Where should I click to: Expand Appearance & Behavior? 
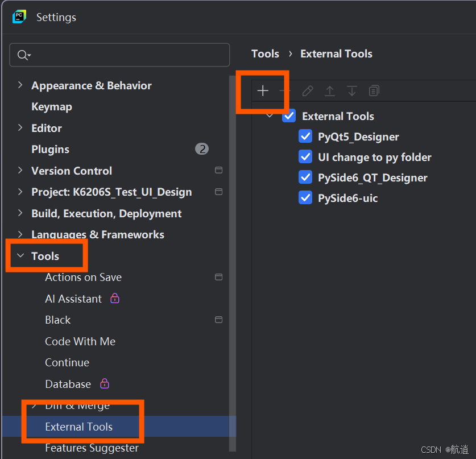click(20, 85)
